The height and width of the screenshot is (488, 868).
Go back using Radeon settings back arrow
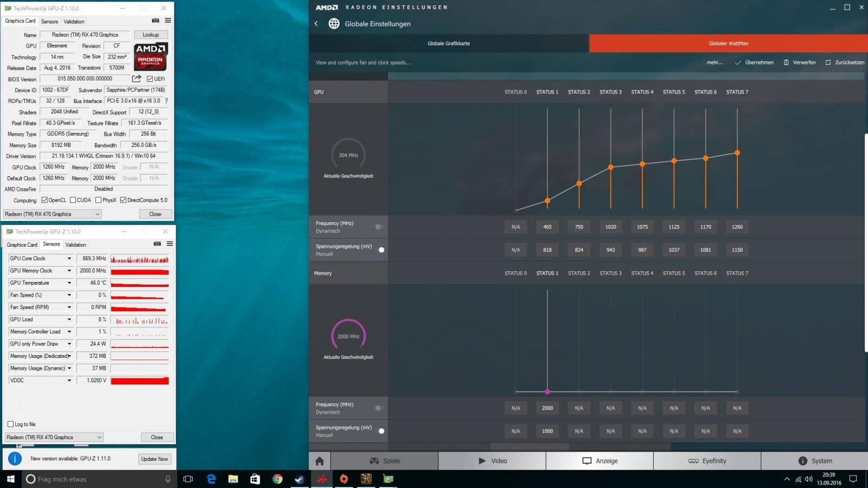coord(316,24)
